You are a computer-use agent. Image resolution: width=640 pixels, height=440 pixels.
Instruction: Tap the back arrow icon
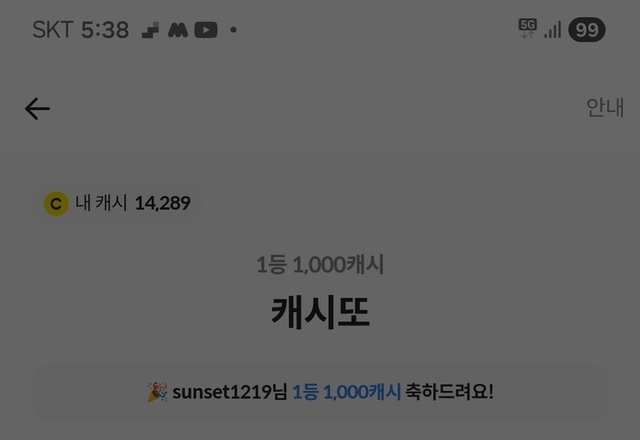[37, 109]
